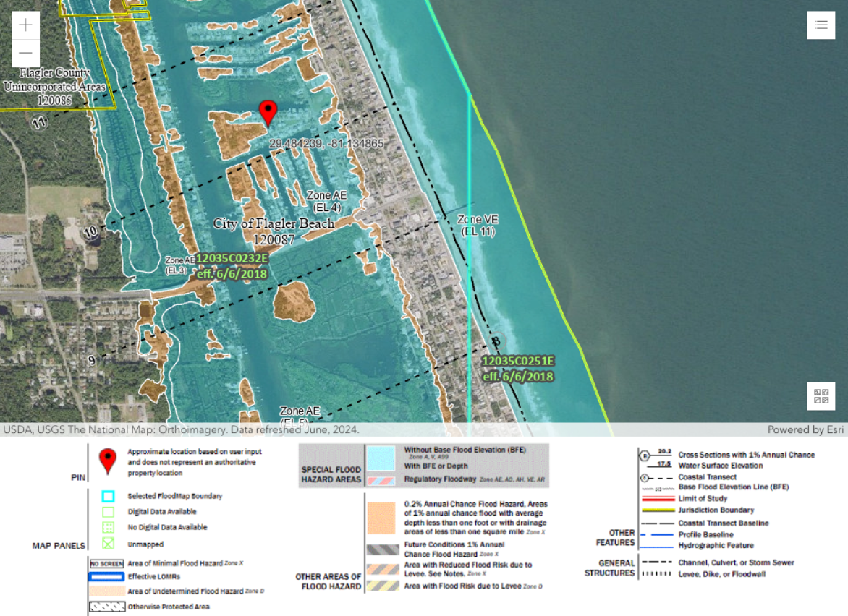This screenshot has width=848, height=616.
Task: Select the coordinates label 29.484239, -81.134865
Action: coord(326,144)
